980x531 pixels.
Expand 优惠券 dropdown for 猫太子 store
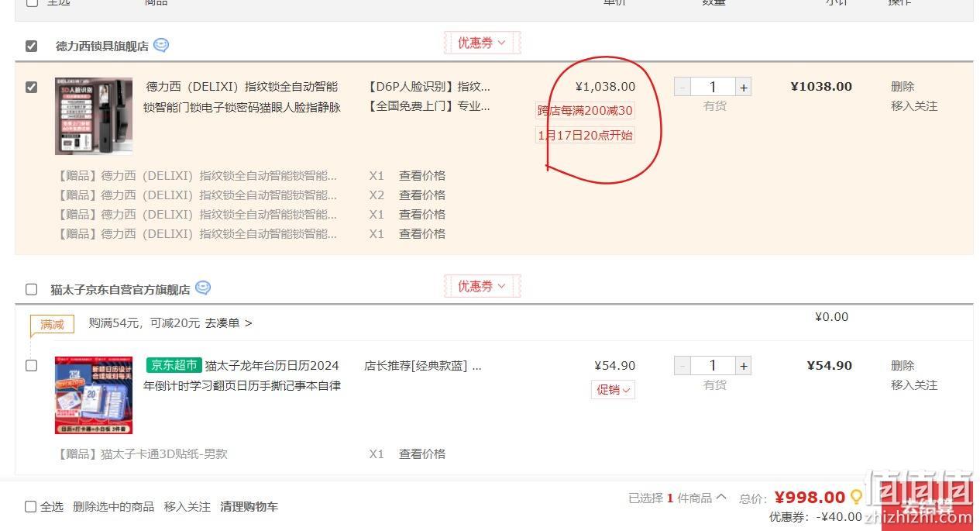[x=482, y=286]
